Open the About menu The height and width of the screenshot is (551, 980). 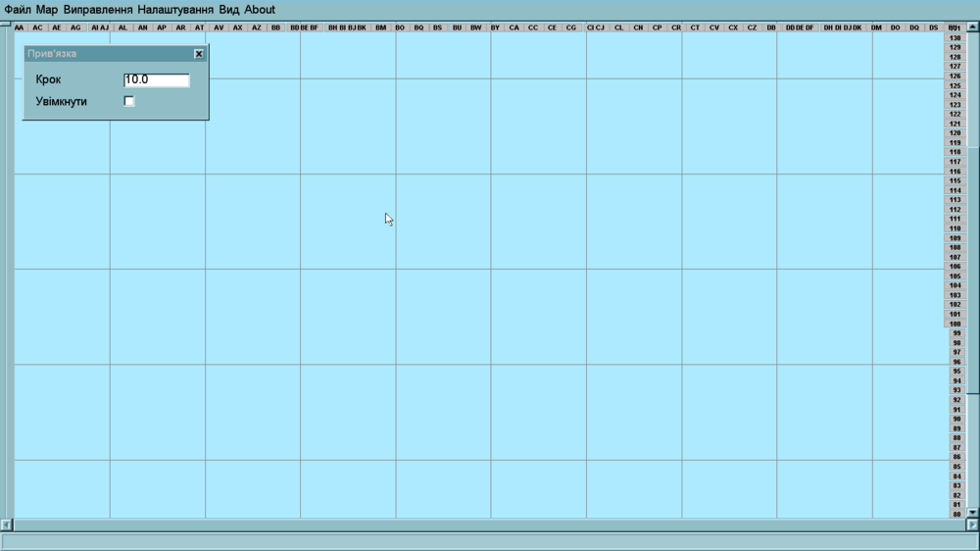pyautogui.click(x=260, y=10)
